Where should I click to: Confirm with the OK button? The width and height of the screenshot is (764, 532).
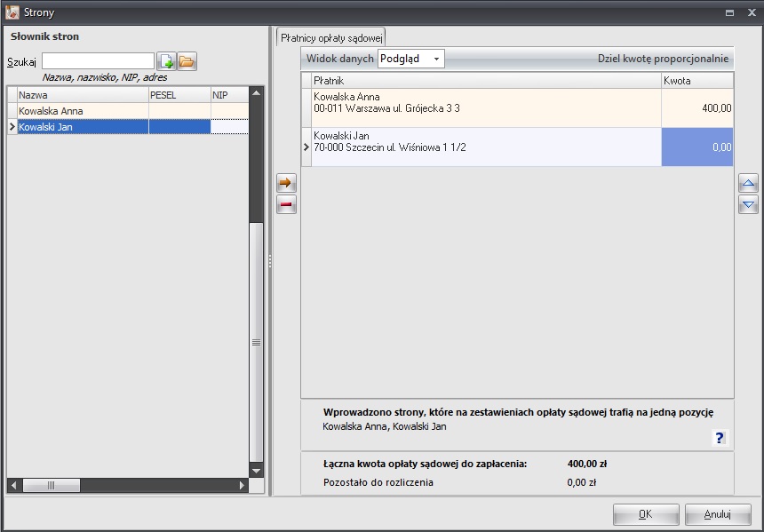coord(646,514)
